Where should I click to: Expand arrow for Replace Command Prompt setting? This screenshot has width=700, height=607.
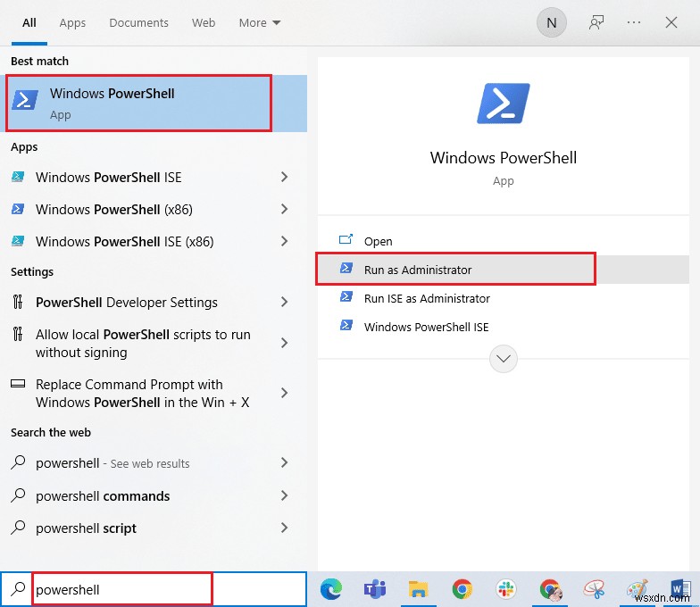point(284,393)
